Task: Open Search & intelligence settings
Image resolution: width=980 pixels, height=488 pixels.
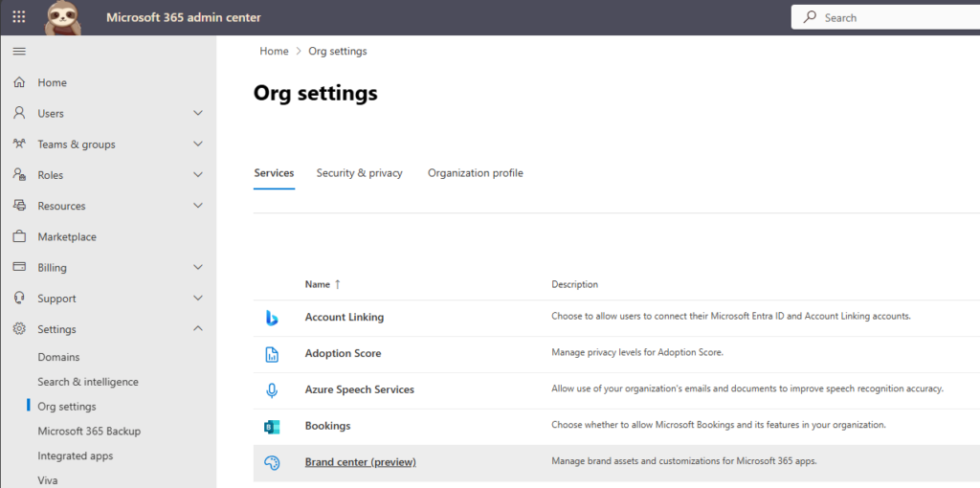Action: [x=88, y=382]
